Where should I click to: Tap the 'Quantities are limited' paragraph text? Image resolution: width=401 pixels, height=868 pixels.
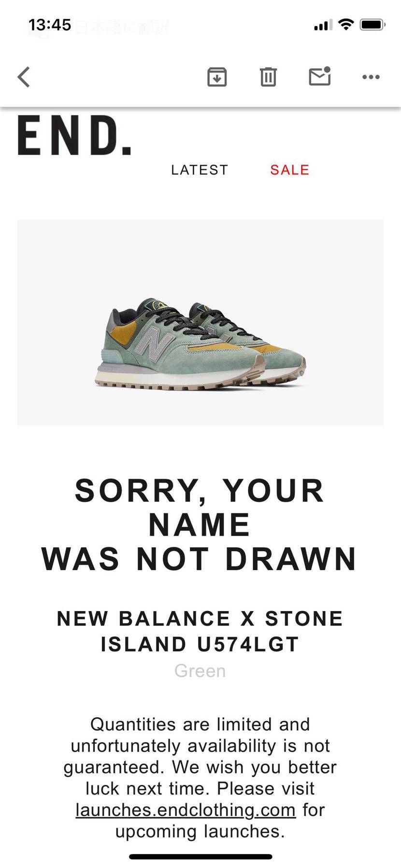pos(200,778)
